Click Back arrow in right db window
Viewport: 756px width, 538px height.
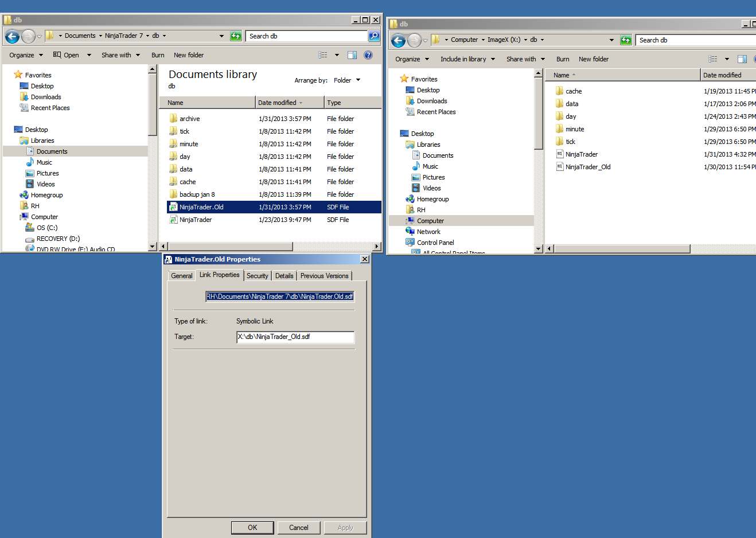coord(398,40)
